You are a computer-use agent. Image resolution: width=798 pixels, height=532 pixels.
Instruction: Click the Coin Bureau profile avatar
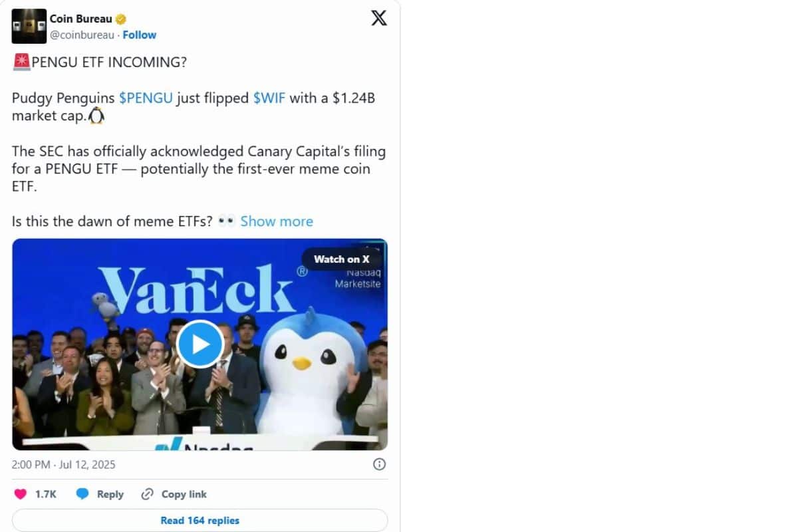[29, 26]
